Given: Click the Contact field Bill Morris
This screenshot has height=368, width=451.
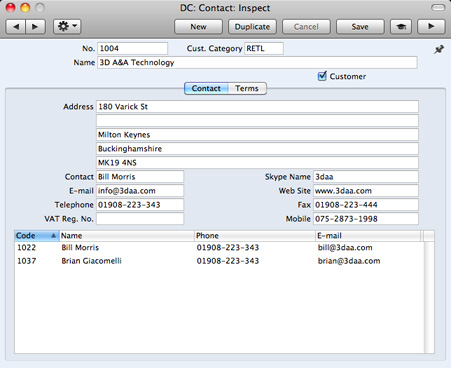Looking at the screenshot, I should tap(140, 177).
